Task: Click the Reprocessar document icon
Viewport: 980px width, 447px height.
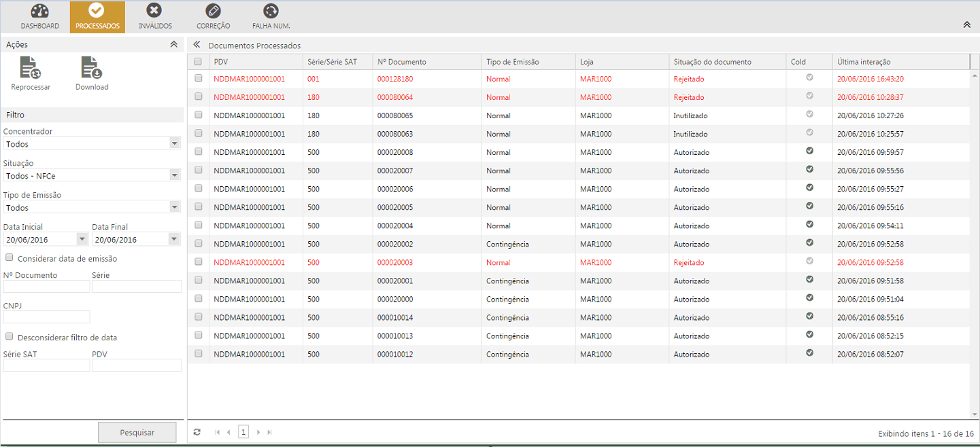Action: (31, 69)
